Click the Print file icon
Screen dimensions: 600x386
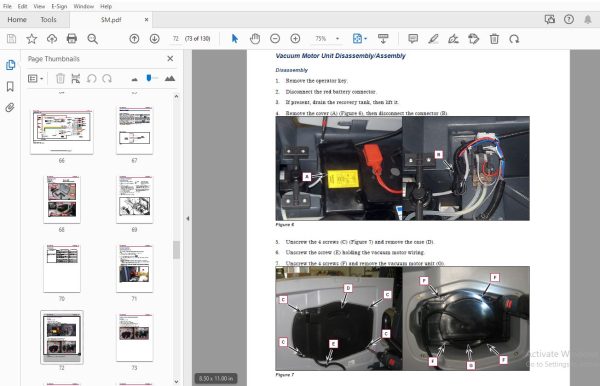(x=72, y=39)
